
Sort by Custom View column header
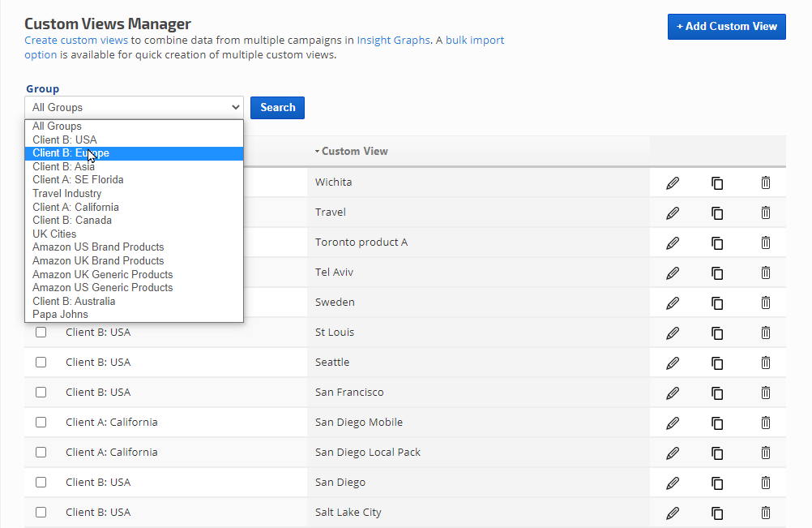(354, 151)
